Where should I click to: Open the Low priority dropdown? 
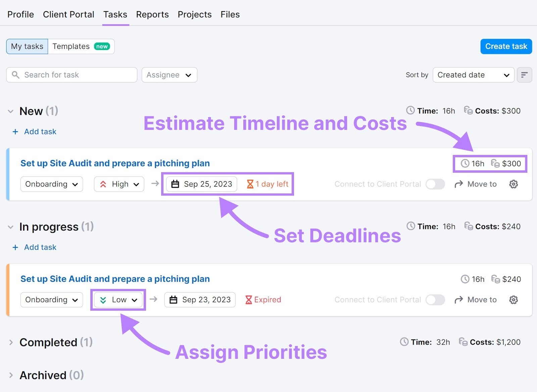118,299
